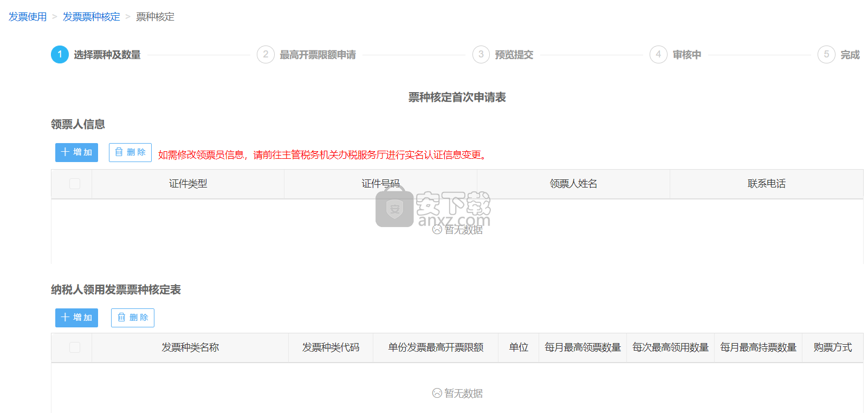
Task: Click the 单位 column header
Action: (x=519, y=347)
